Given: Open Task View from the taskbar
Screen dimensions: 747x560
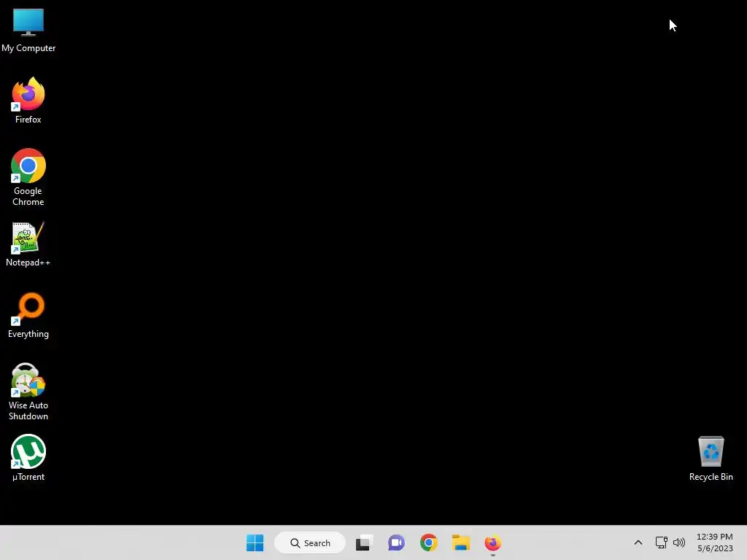Looking at the screenshot, I should tap(364, 542).
